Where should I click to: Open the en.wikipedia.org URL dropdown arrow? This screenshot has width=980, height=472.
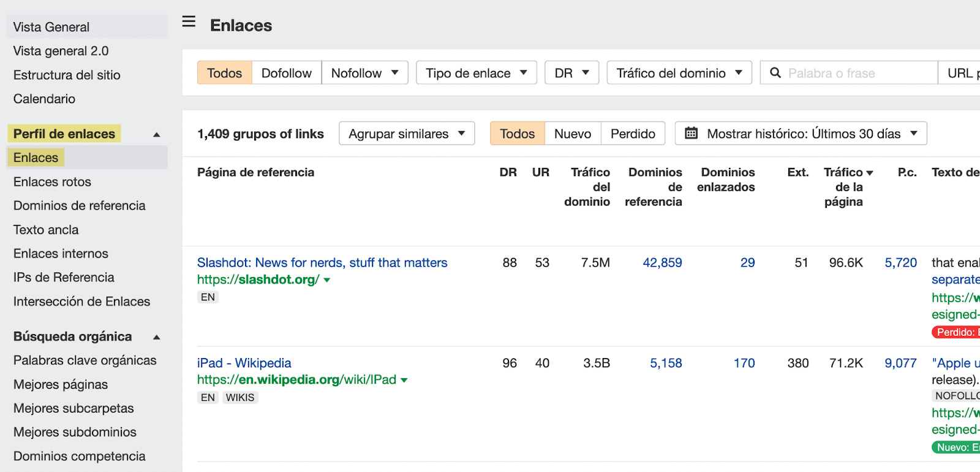coord(404,380)
